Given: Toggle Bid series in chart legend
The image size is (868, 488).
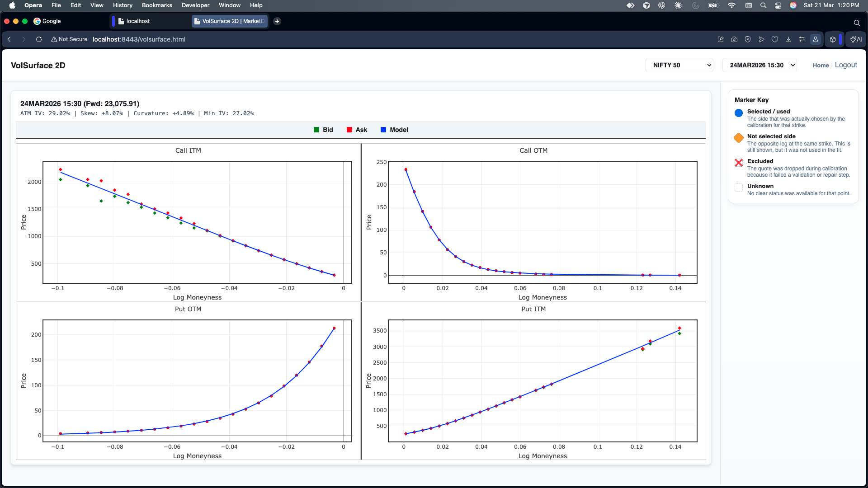Looking at the screenshot, I should pos(323,130).
